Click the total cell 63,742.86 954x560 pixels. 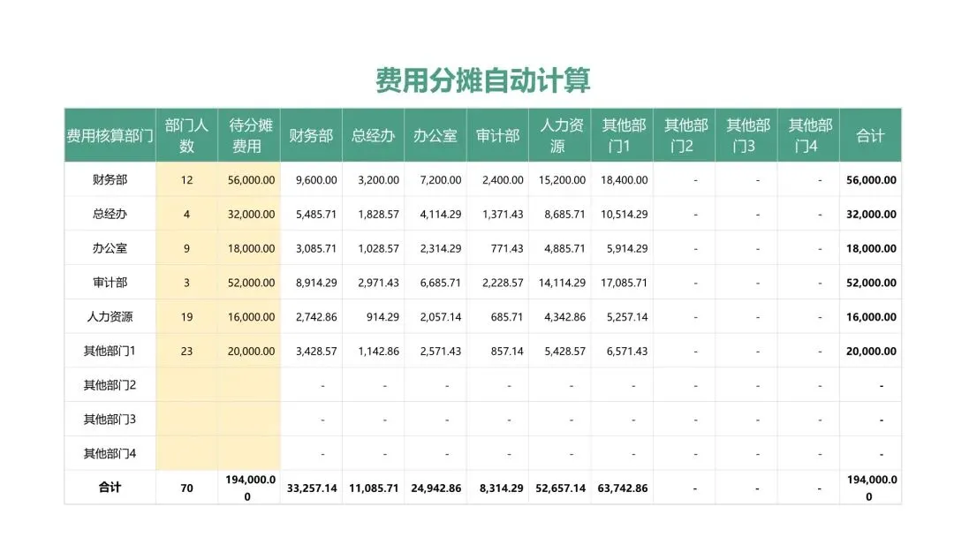[622, 488]
